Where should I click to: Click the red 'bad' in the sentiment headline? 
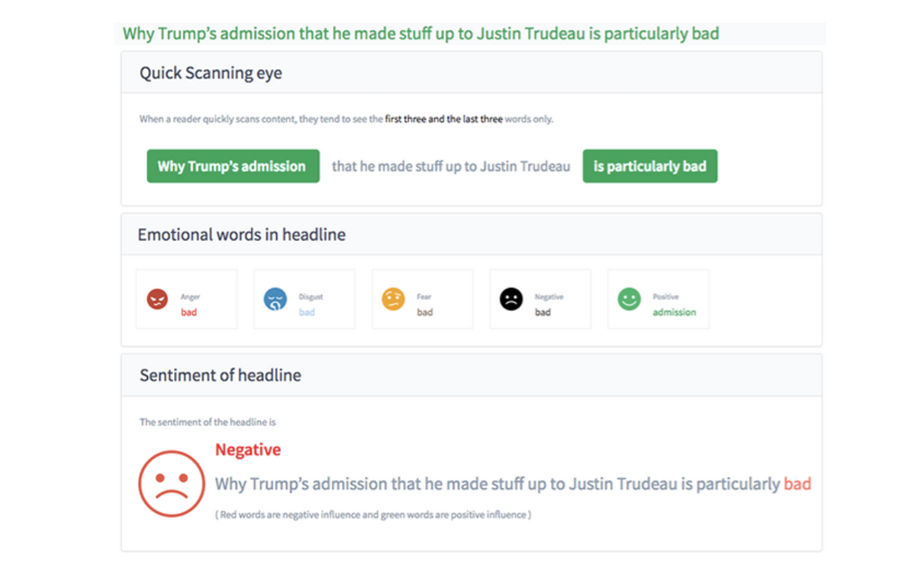tap(797, 484)
